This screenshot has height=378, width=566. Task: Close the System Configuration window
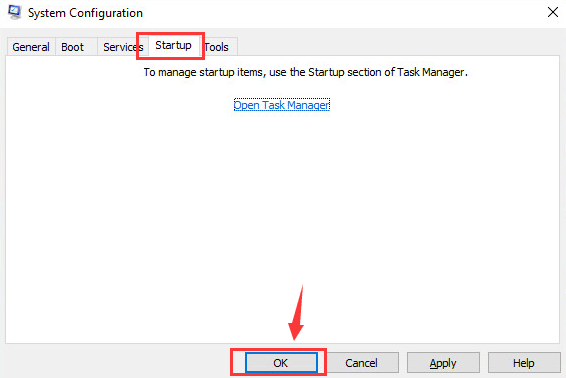coord(552,12)
